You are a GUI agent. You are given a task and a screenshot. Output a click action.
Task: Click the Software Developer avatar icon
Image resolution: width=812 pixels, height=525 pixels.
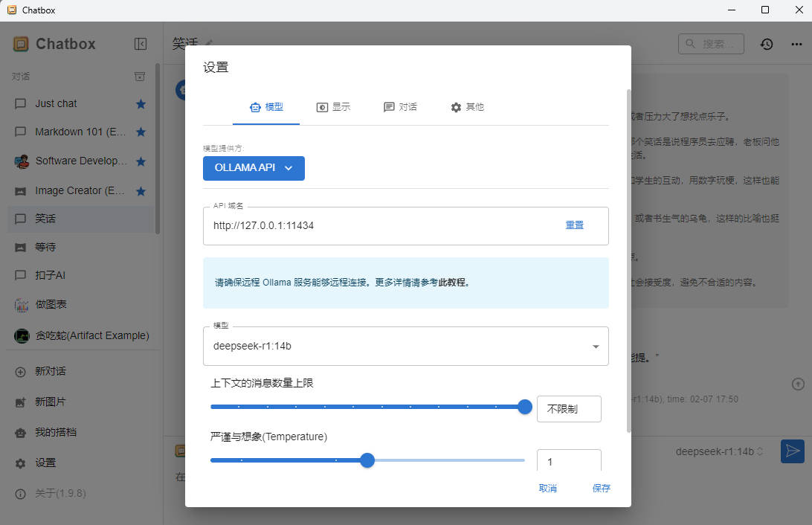[x=22, y=161]
